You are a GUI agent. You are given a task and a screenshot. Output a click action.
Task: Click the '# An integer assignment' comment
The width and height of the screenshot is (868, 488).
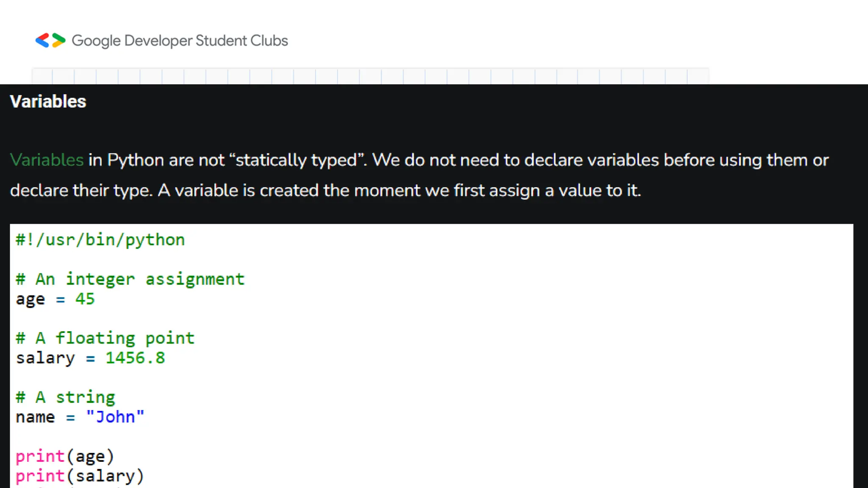pos(130,279)
